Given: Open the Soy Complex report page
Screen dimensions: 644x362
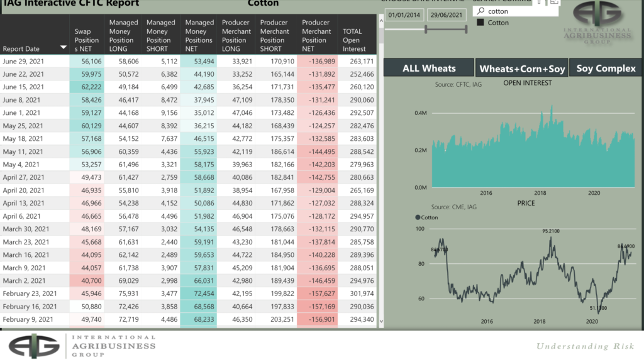Looking at the screenshot, I should 606,68.
